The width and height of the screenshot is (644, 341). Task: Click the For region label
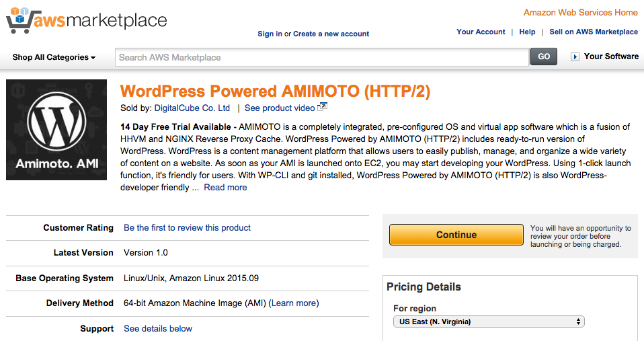pyautogui.click(x=414, y=309)
